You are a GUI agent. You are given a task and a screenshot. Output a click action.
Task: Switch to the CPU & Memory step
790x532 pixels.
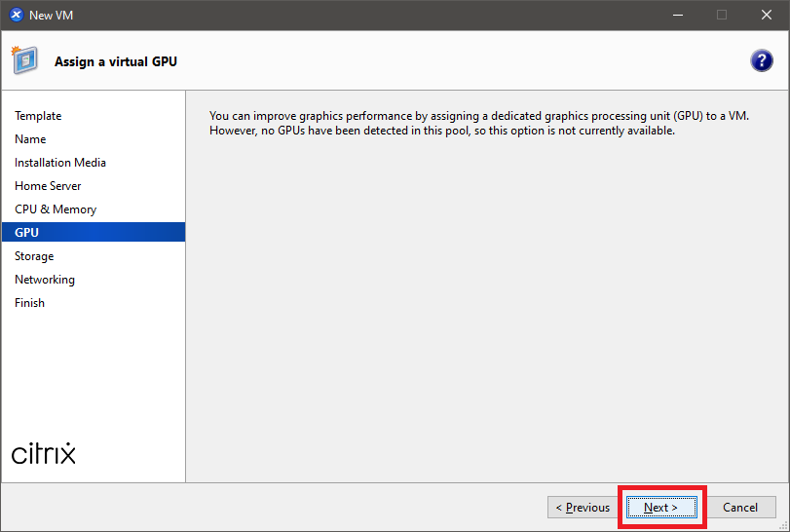point(56,209)
